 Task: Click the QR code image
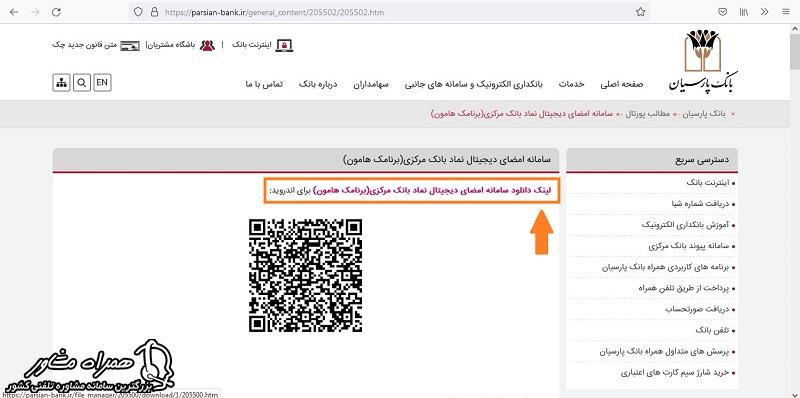click(x=306, y=275)
